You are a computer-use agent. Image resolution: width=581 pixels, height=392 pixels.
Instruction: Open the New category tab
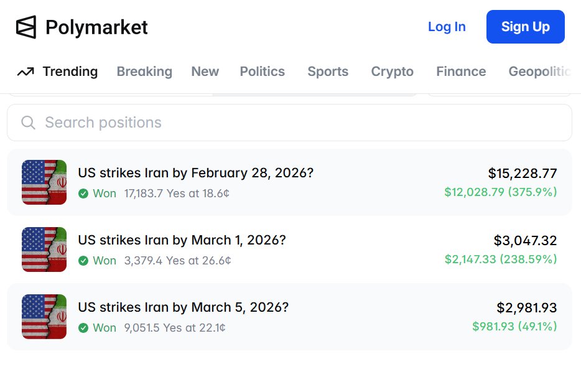tap(205, 72)
